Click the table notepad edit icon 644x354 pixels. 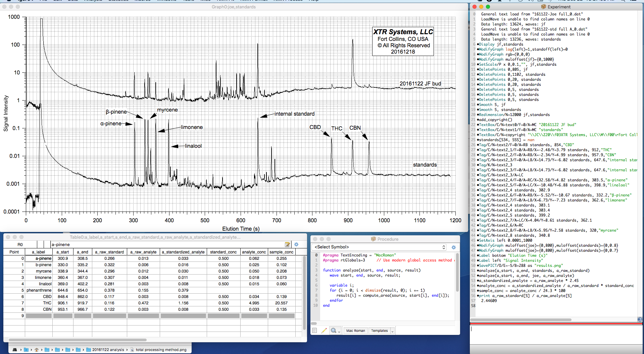pos(287,244)
